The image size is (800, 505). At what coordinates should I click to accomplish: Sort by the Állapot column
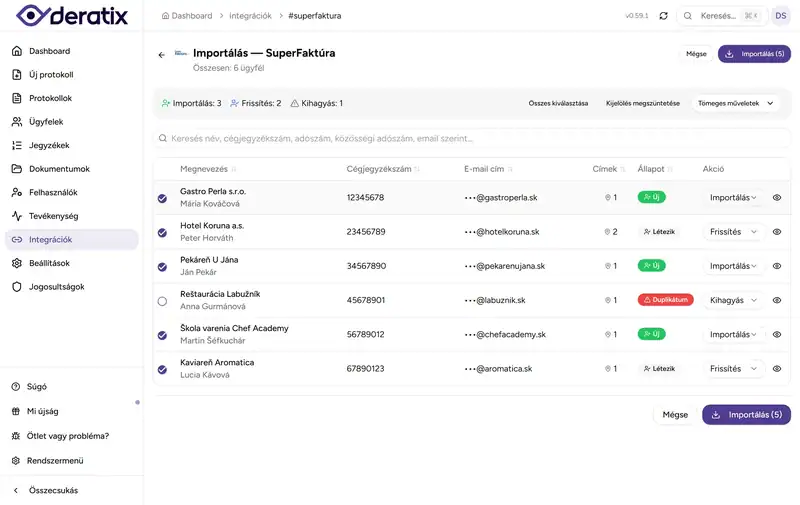pyautogui.click(x=655, y=169)
